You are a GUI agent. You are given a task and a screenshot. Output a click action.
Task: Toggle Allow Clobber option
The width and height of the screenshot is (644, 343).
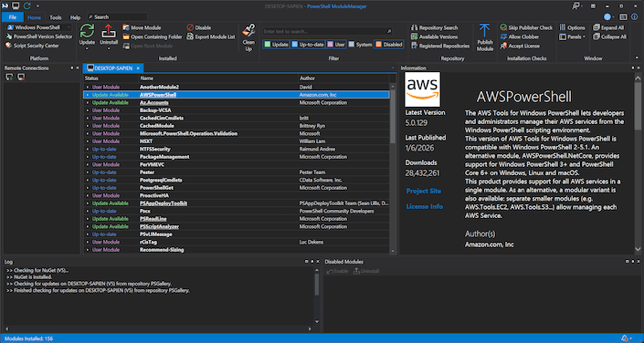pos(520,36)
